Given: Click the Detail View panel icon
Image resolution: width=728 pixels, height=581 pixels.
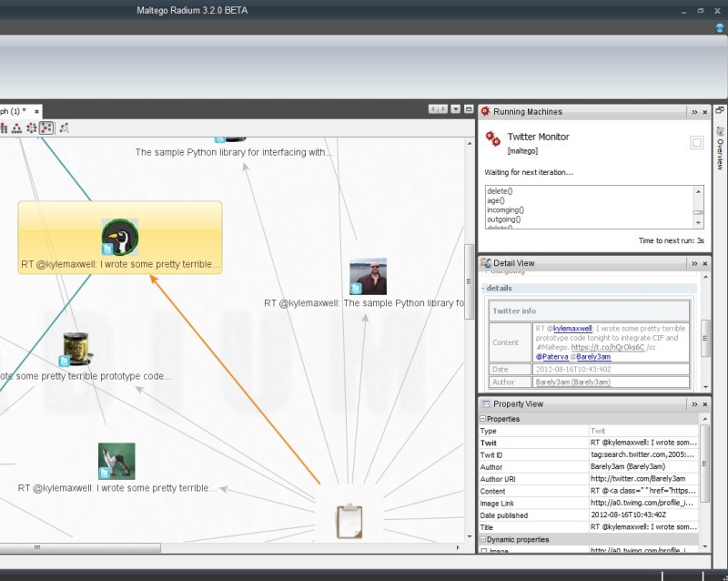Looking at the screenshot, I should click(486, 262).
